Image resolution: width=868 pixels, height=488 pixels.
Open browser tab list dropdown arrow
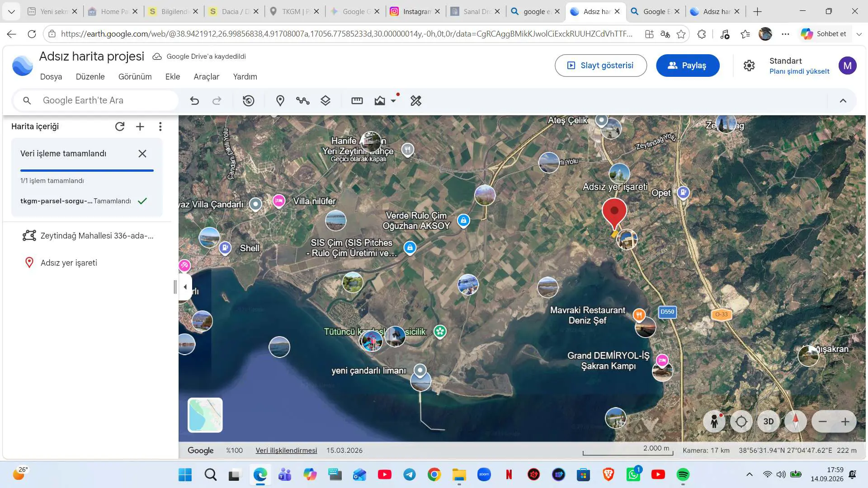point(11,12)
